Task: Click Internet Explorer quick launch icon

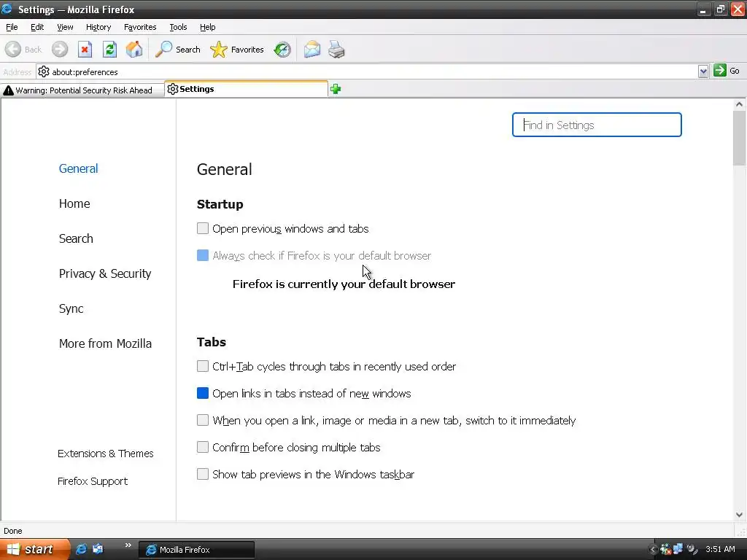Action: point(82,549)
